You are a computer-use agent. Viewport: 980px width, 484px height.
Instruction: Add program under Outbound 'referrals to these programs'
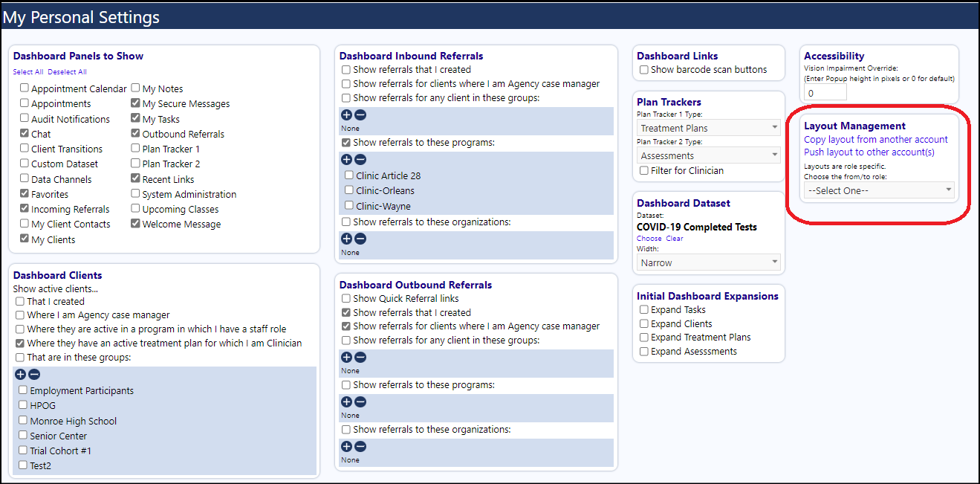[346, 402]
